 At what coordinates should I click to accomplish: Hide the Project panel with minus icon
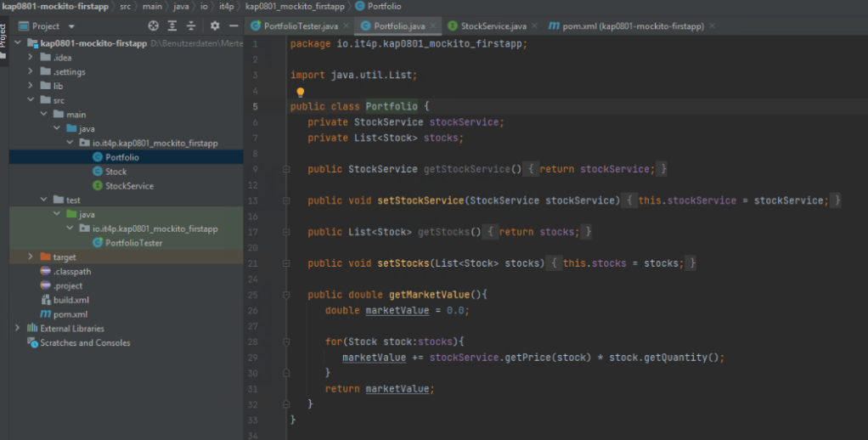tap(232, 26)
